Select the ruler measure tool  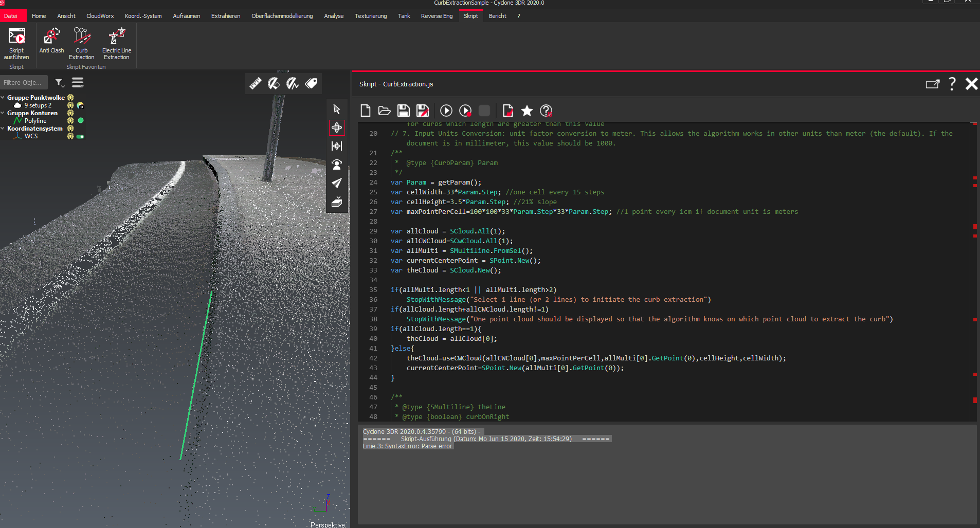point(256,83)
